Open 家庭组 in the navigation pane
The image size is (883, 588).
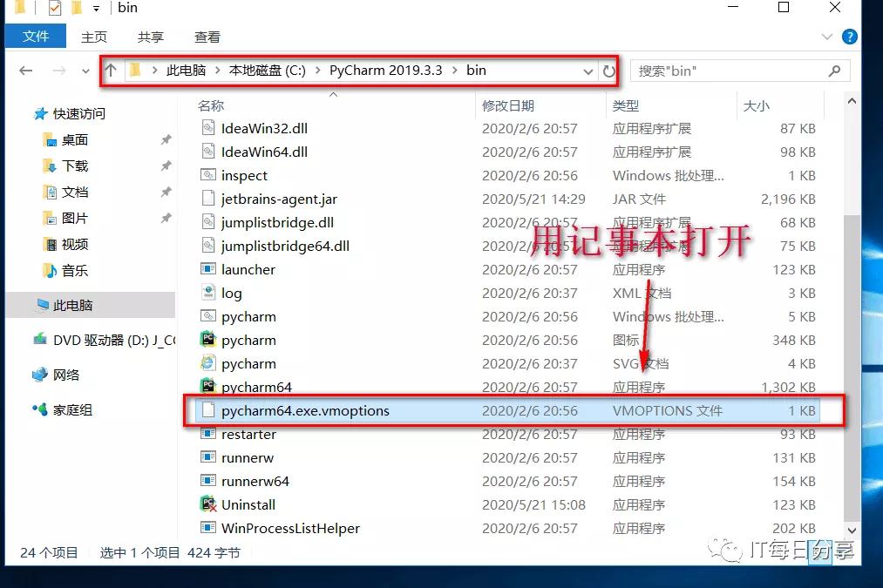tap(72, 410)
